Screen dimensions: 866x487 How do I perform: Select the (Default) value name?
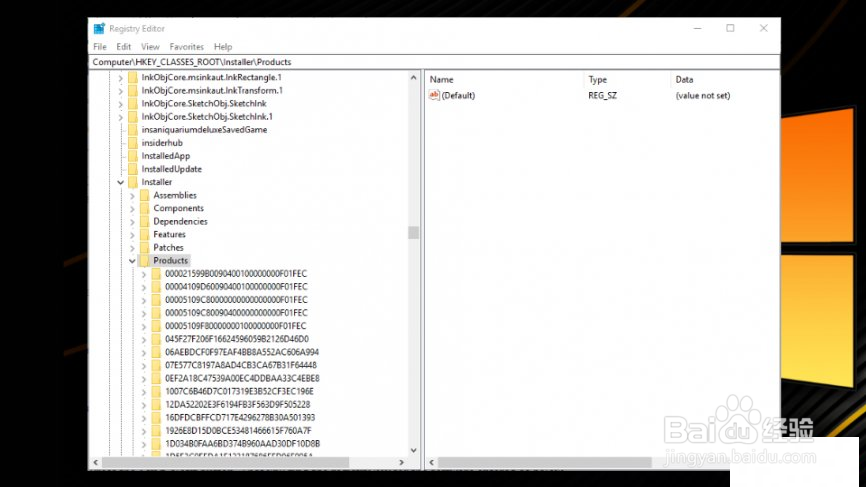(x=458, y=96)
